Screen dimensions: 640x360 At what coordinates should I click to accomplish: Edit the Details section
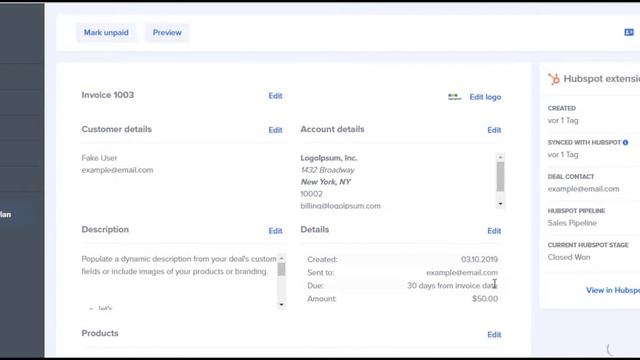494,231
